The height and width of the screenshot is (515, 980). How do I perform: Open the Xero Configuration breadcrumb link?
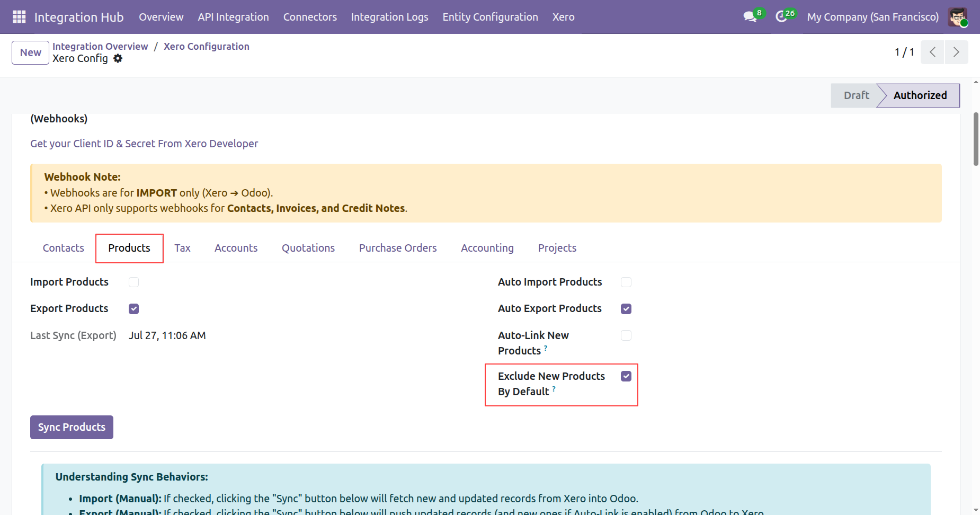207,46
